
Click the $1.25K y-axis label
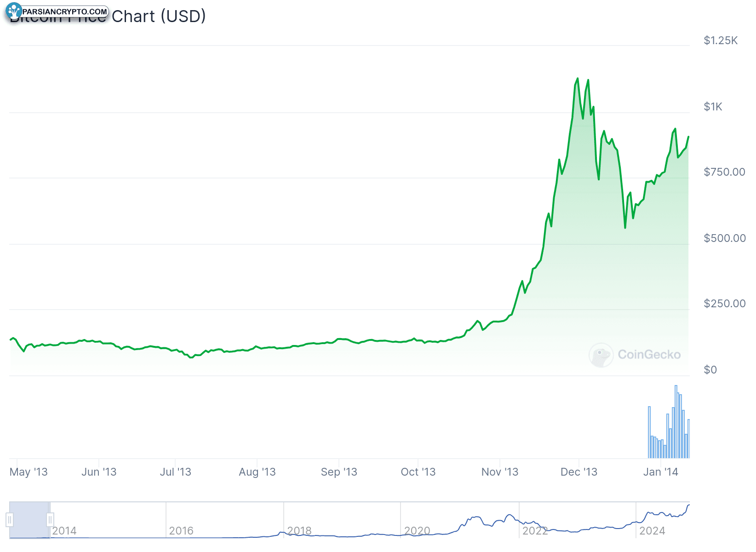click(721, 40)
